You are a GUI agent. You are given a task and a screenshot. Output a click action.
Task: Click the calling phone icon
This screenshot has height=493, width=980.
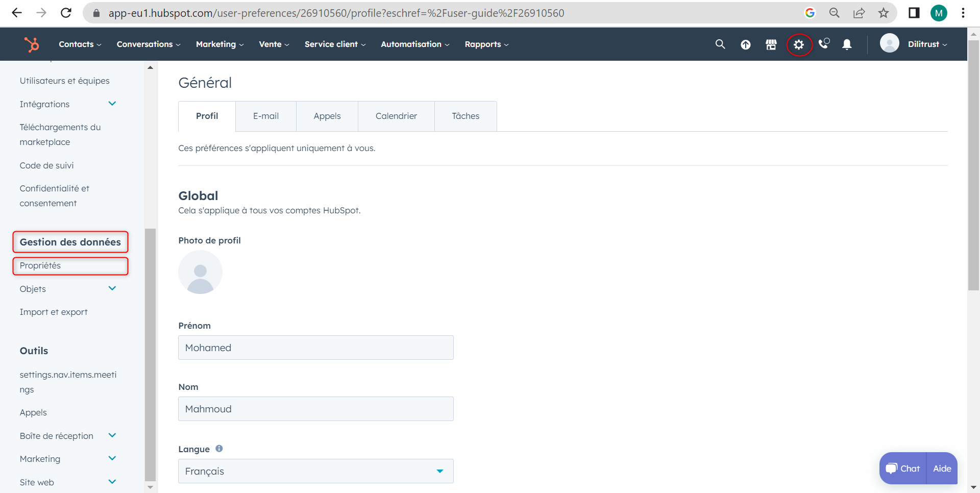(824, 44)
